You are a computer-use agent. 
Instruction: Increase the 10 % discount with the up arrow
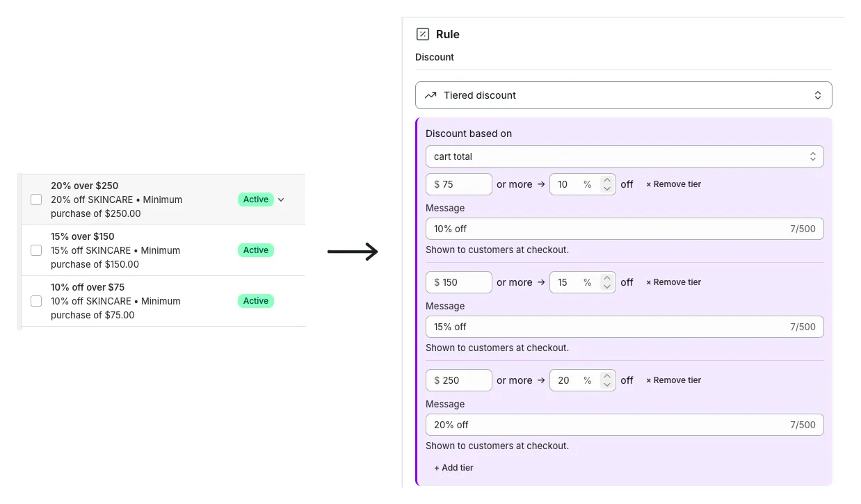point(607,179)
